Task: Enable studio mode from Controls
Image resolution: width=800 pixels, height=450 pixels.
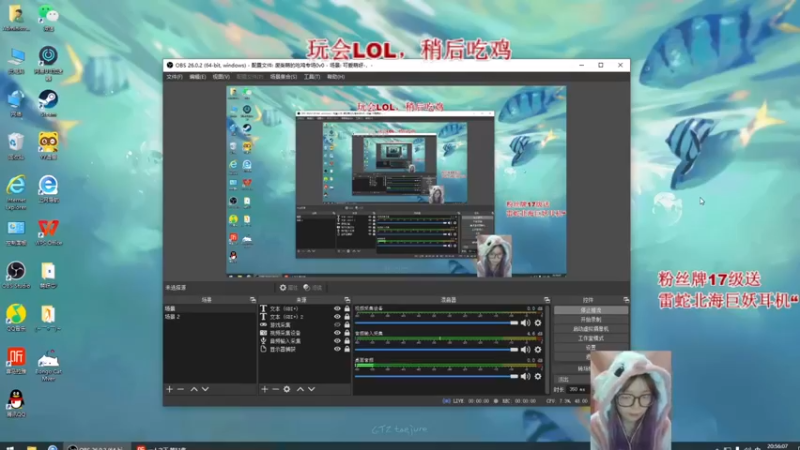Action: coord(590,338)
